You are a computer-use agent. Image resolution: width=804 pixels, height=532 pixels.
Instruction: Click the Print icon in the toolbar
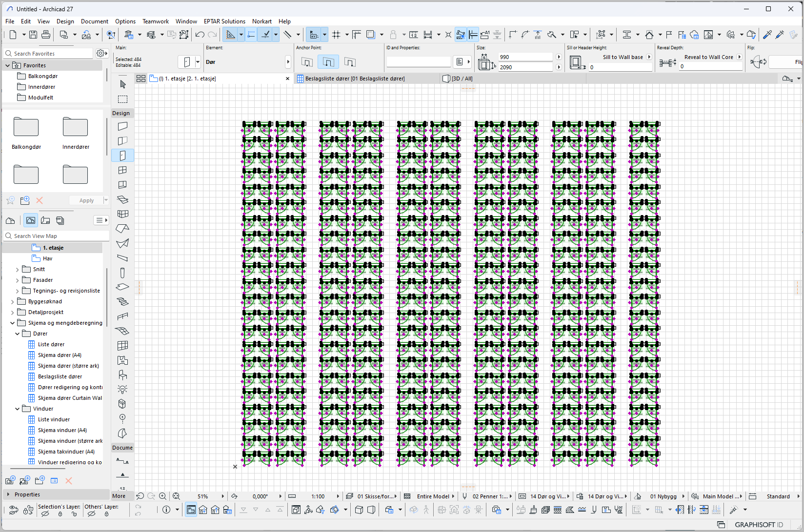point(46,35)
